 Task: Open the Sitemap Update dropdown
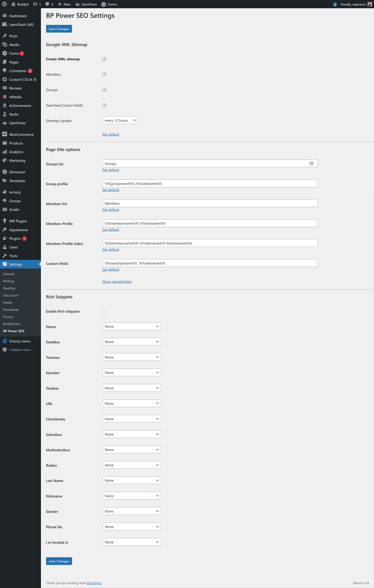(120, 121)
